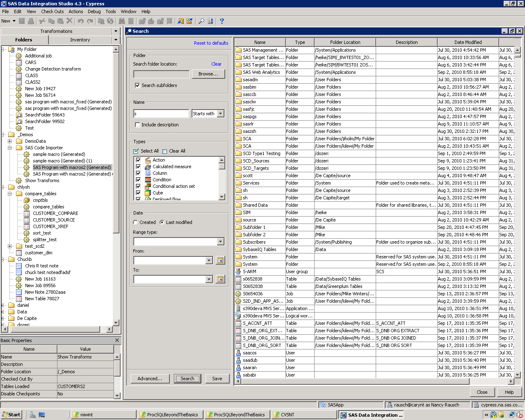Open the Help question mark toolbar icon
The height and width of the screenshot is (420, 525).
[x=222, y=21]
